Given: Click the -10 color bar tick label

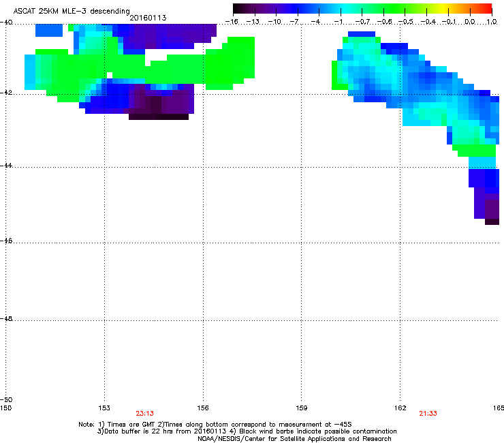Looking at the screenshot, I should click(274, 22).
